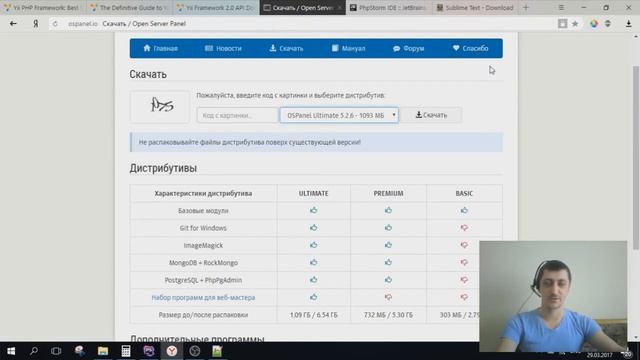The image size is (640, 360).
Task: Open PhpStorm from taskbar
Action: click(149, 351)
